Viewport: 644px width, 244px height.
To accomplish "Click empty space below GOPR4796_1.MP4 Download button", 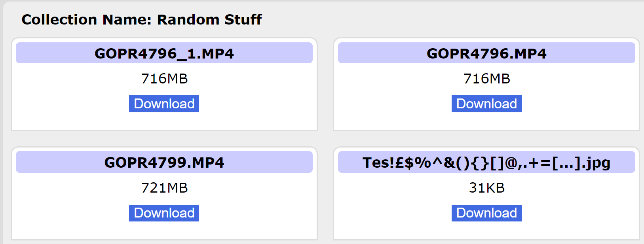I will (x=164, y=121).
